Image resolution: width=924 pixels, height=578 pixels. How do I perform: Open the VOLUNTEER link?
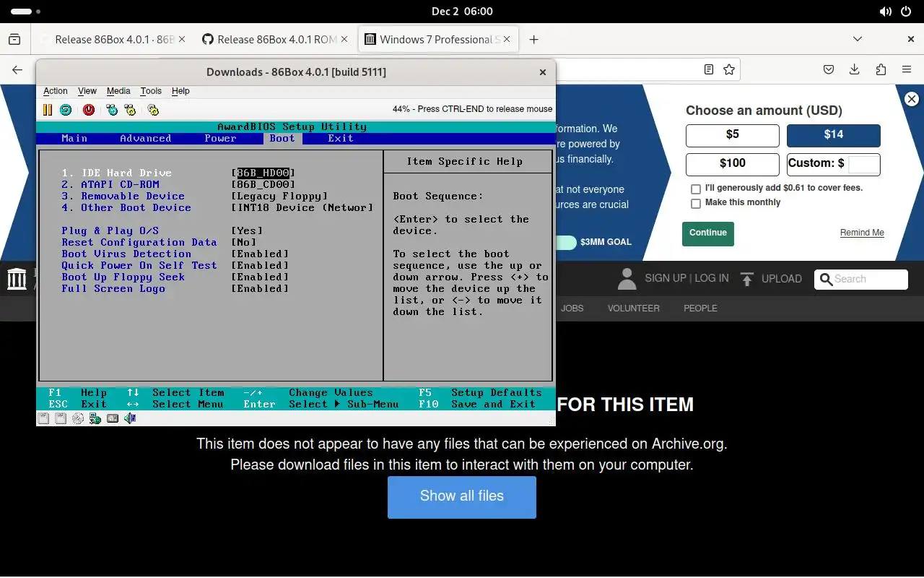pyautogui.click(x=634, y=308)
